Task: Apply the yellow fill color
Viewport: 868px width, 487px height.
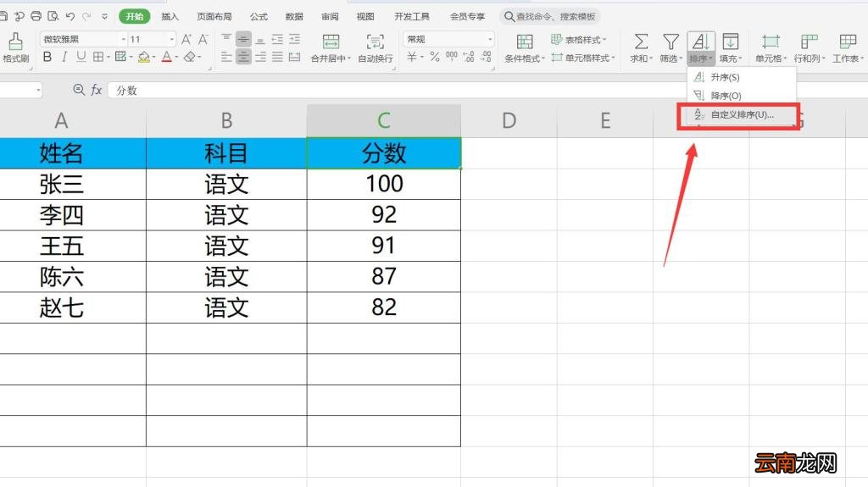Action: (x=144, y=57)
